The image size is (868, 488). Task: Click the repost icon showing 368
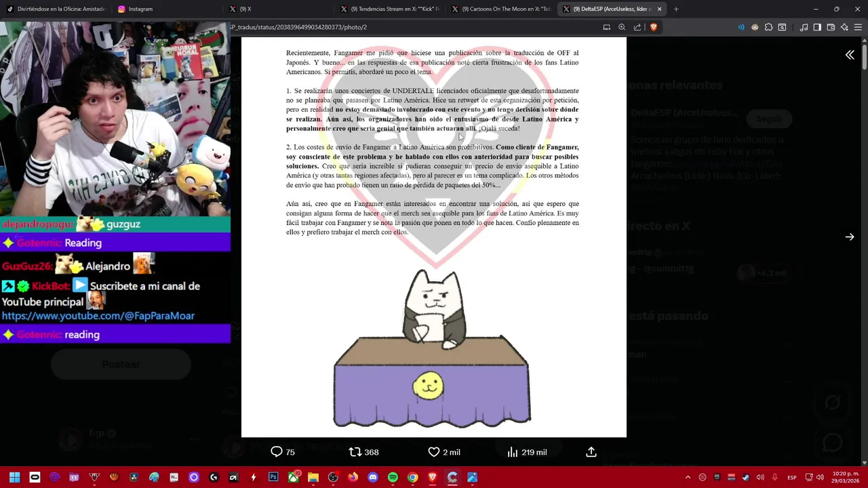[x=363, y=452]
